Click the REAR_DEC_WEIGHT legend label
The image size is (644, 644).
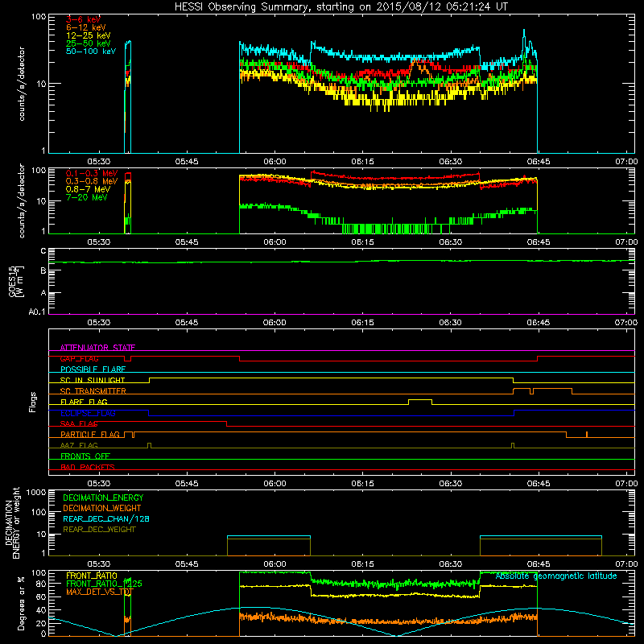[99, 530]
